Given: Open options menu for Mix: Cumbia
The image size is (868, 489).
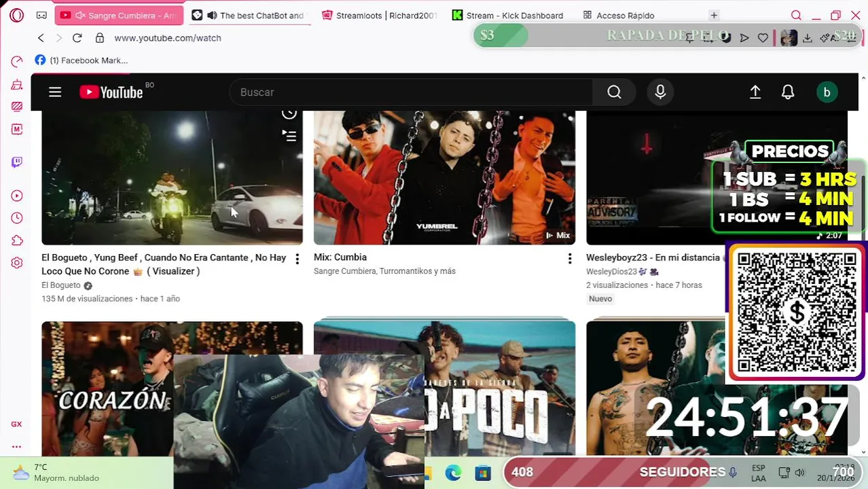Looking at the screenshot, I should [570, 258].
